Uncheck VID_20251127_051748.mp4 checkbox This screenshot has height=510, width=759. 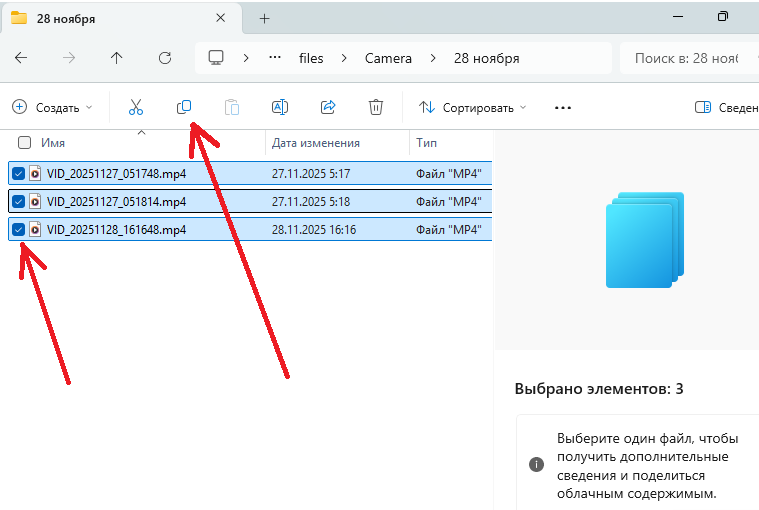tap(18, 173)
